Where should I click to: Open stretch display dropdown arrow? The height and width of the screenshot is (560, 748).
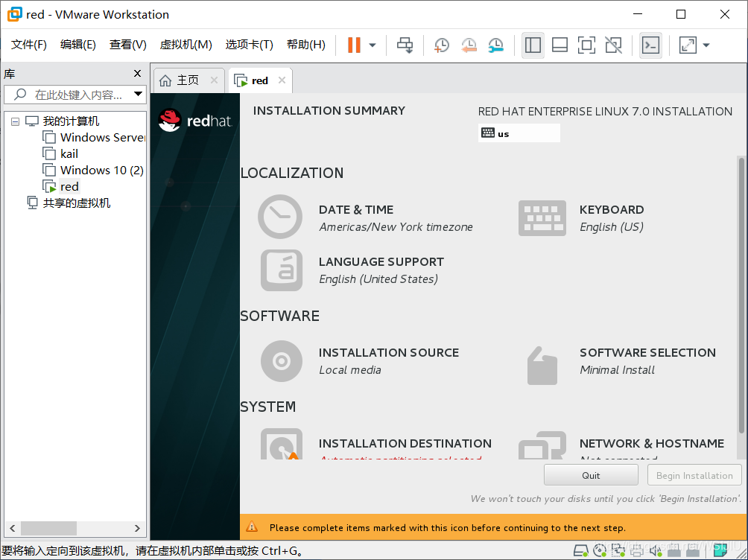(706, 45)
